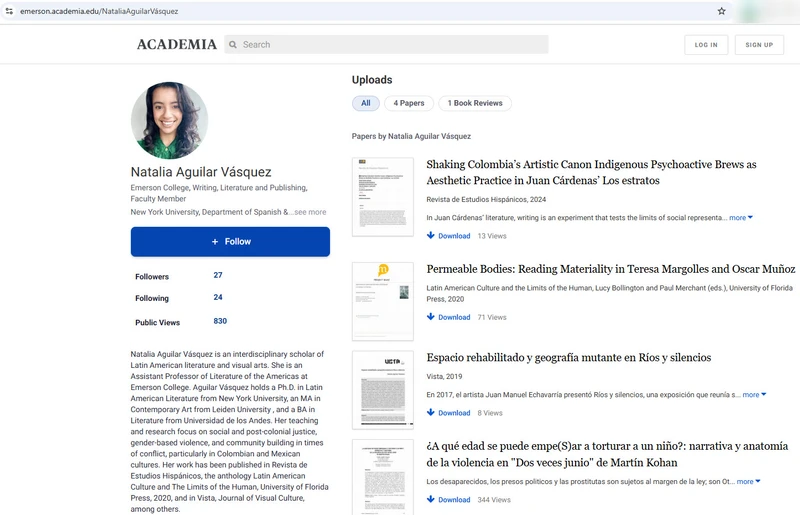Open site information icon beside URL
Screen dimensions: 800x515
pyautogui.click(x=9, y=11)
